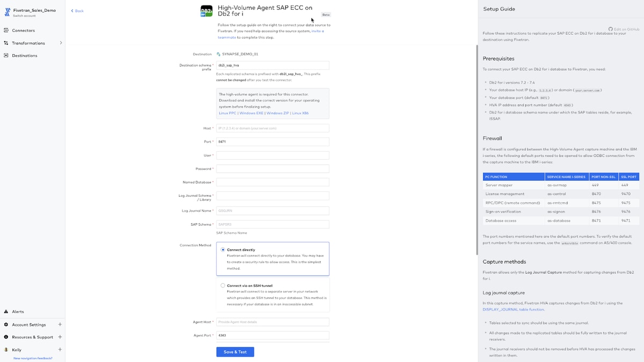644x362 pixels.
Task: Expand Resources & Support plus sign
Action: coord(60,337)
